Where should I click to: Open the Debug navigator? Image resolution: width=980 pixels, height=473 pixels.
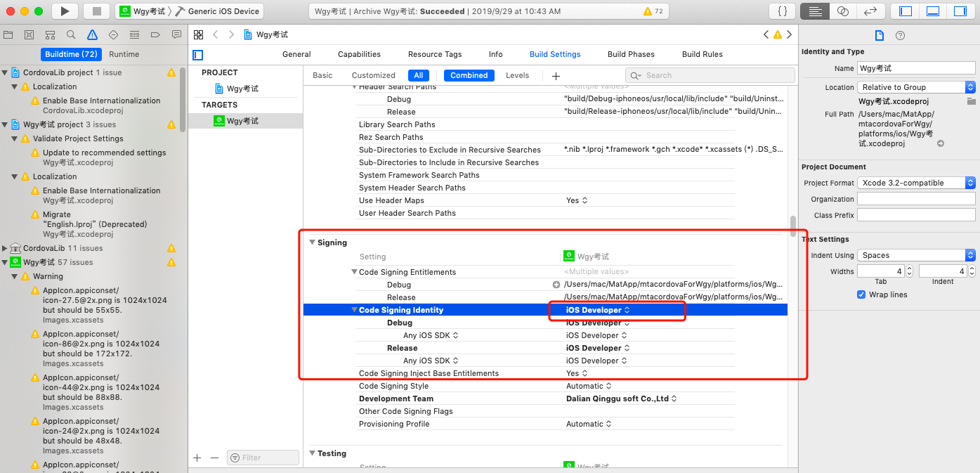click(x=134, y=34)
